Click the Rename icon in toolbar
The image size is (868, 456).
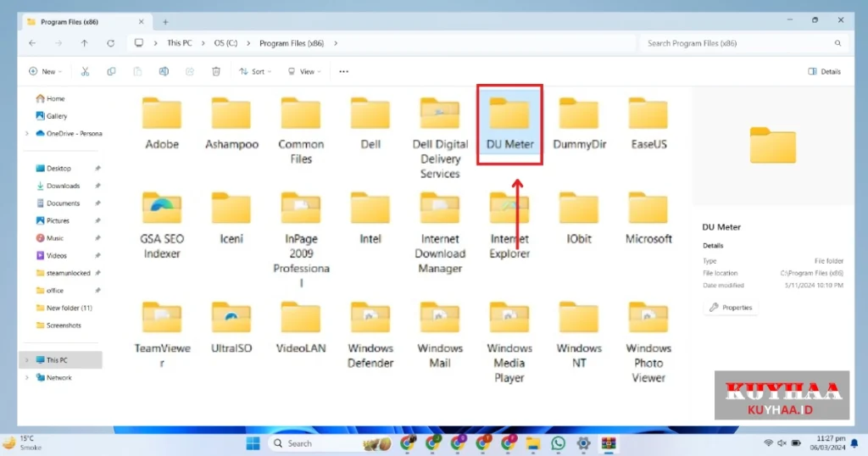pyautogui.click(x=164, y=71)
